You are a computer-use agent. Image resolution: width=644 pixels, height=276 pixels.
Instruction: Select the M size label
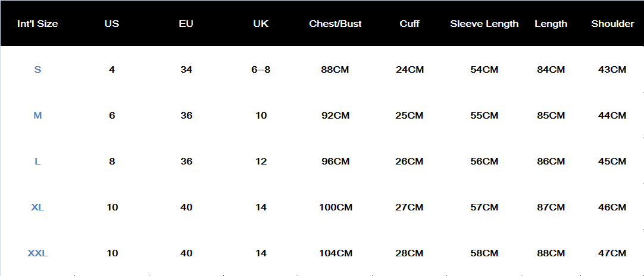(37, 116)
